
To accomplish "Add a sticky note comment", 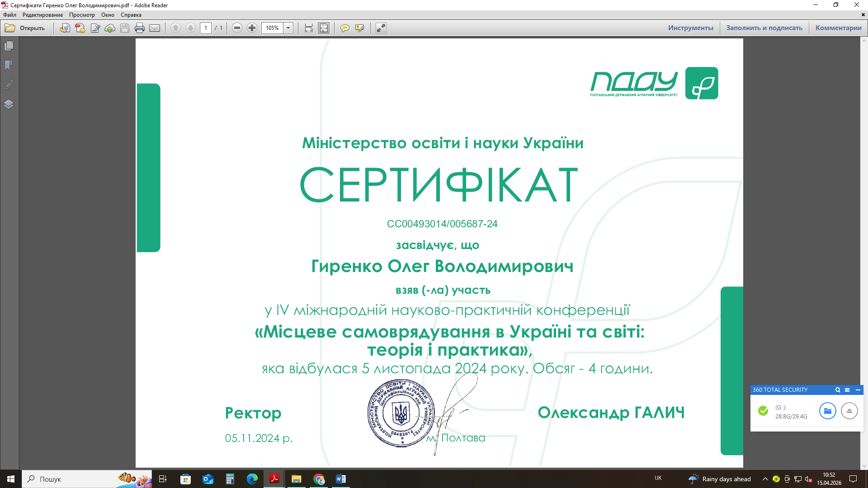I will [x=344, y=28].
